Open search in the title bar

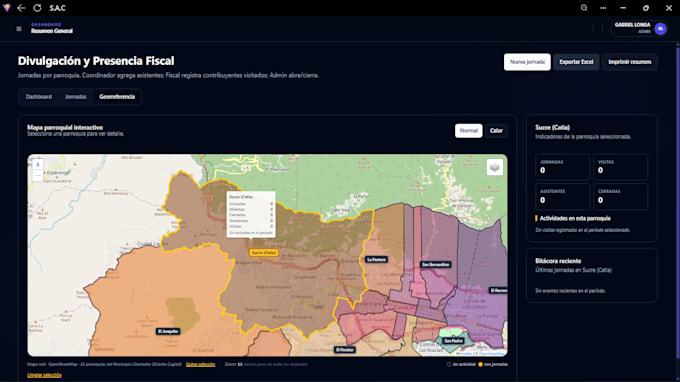[584, 8]
